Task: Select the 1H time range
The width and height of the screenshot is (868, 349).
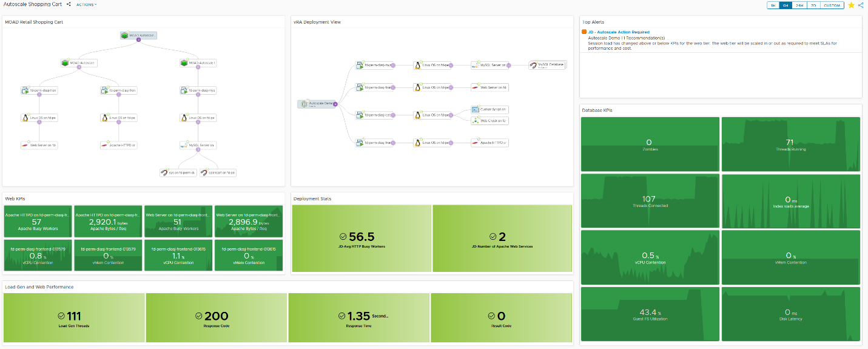Action: (x=773, y=5)
